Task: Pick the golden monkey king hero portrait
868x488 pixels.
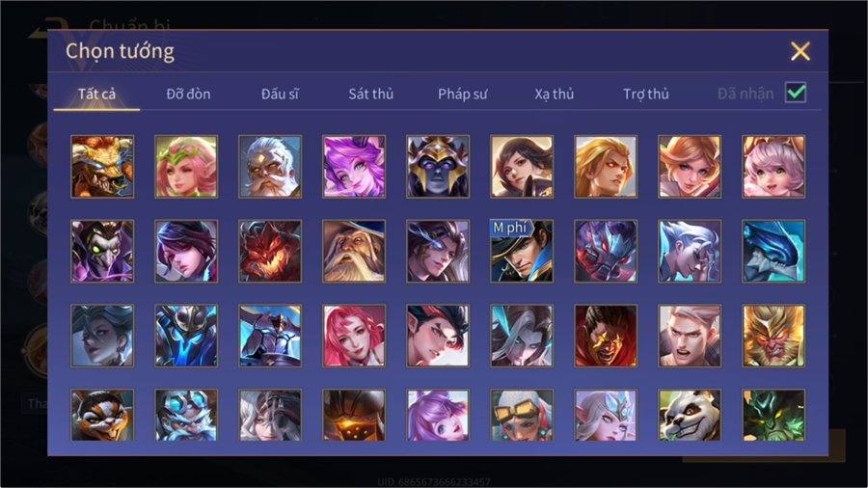Action: 773,336
